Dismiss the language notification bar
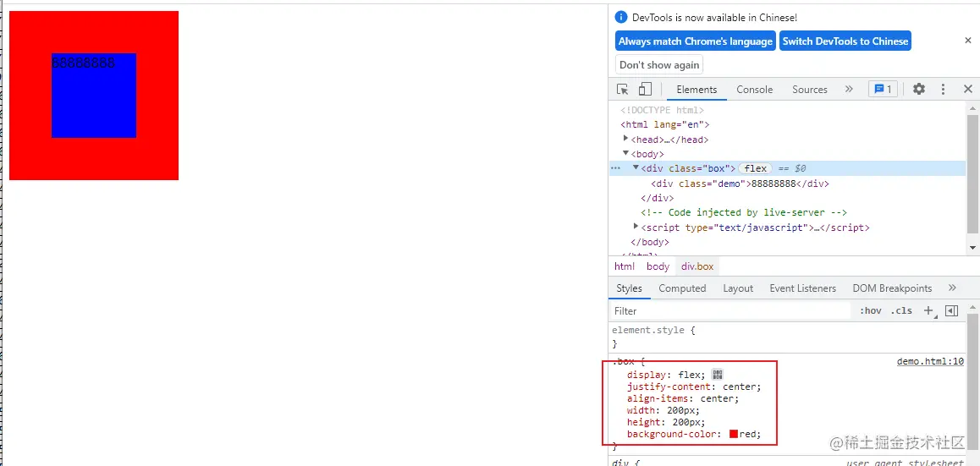 click(968, 41)
